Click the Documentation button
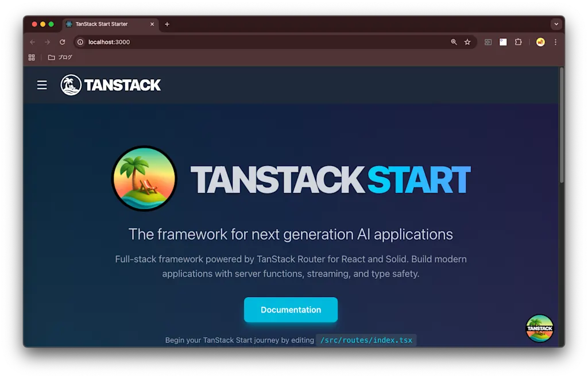588x378 pixels. click(291, 310)
